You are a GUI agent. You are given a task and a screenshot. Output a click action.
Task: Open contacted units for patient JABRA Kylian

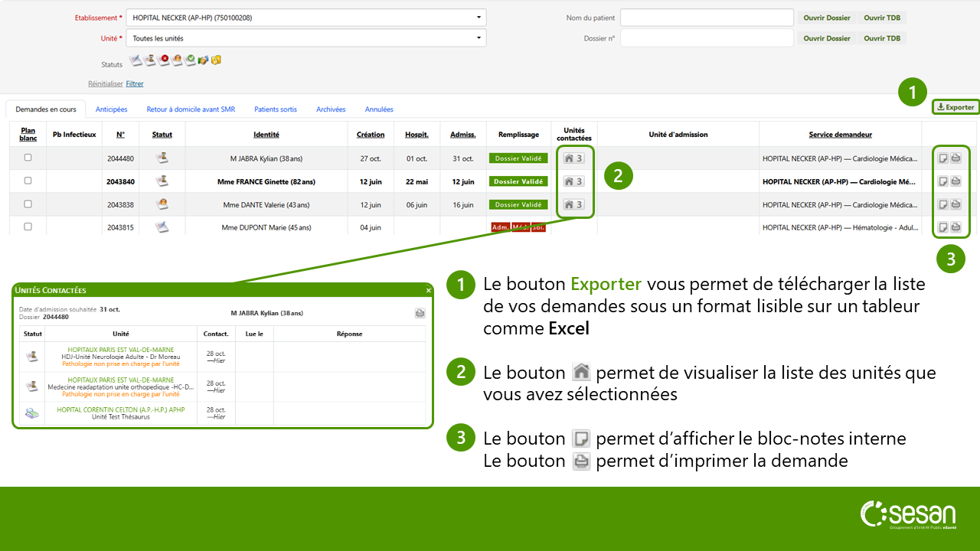pos(573,158)
